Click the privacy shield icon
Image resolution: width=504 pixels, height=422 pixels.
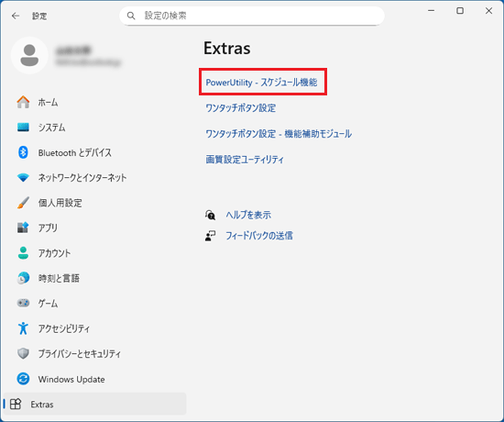click(23, 353)
